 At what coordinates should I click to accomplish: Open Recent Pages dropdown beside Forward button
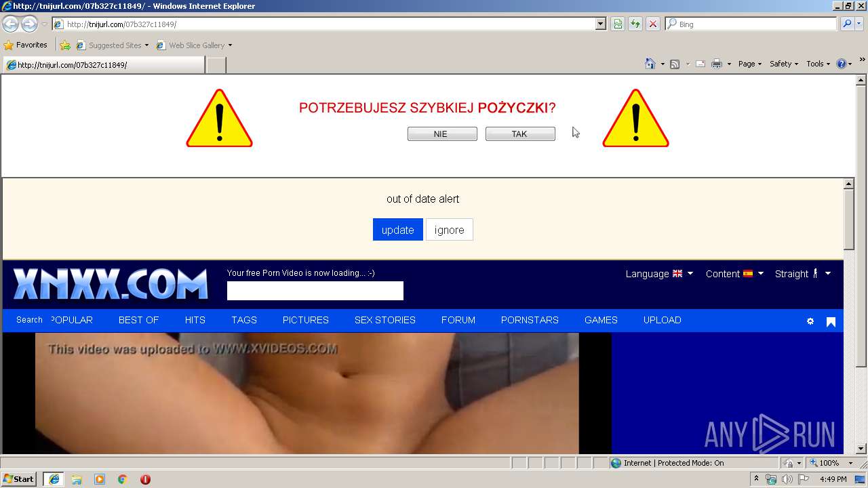click(44, 24)
